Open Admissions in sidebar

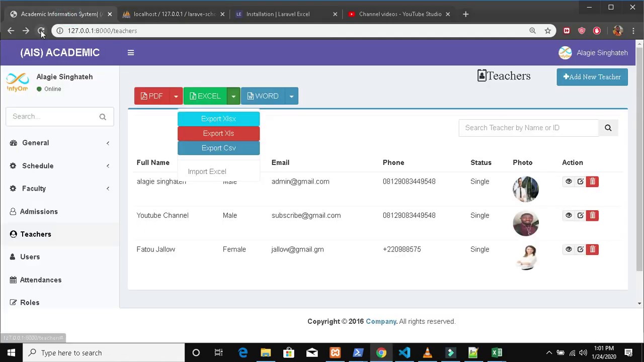point(59,212)
